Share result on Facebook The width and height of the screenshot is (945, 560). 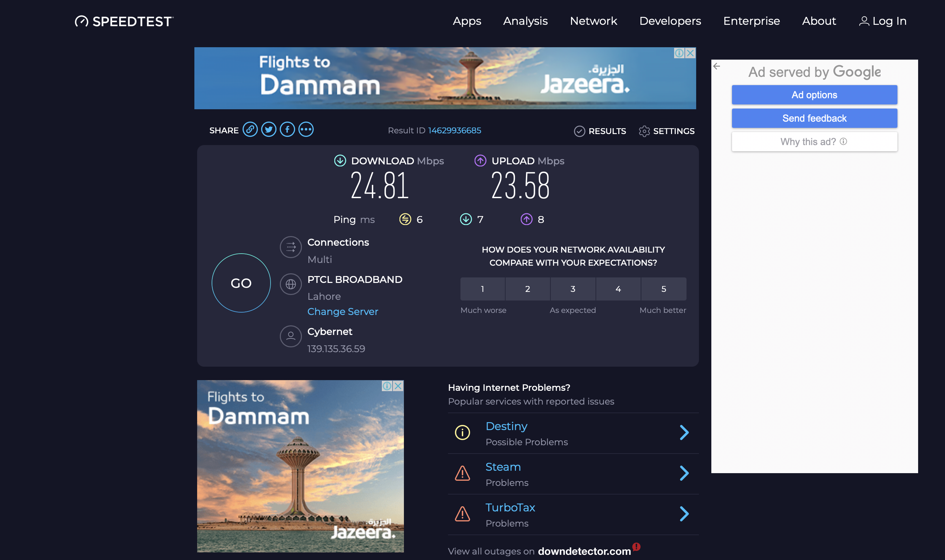point(287,130)
